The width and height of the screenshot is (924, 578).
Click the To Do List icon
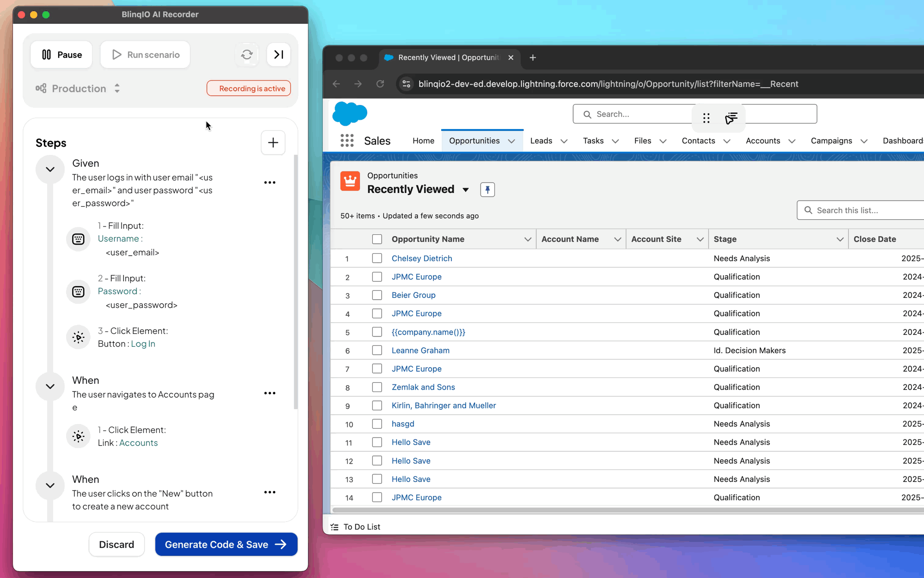click(x=335, y=527)
